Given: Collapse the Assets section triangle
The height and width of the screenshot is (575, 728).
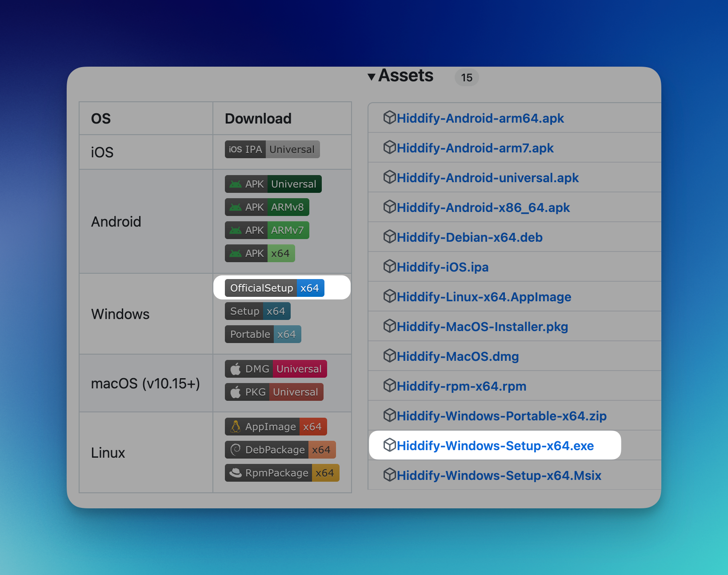Looking at the screenshot, I should 372,77.
